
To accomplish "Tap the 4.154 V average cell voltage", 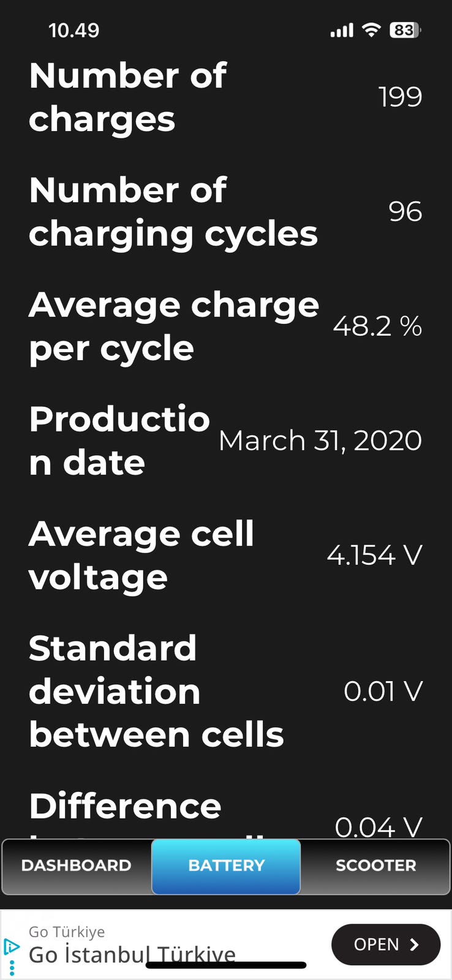I will (x=374, y=555).
